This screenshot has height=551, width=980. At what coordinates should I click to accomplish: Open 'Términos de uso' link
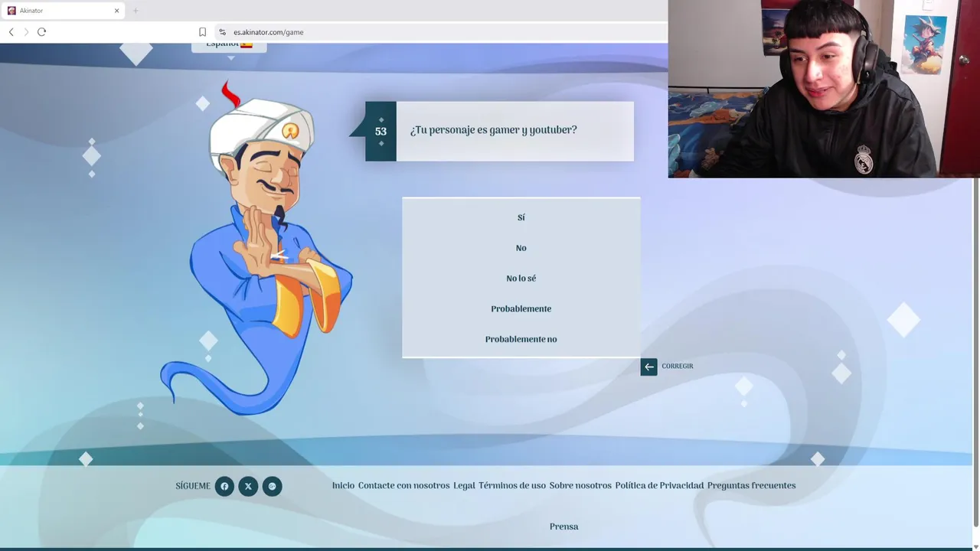pos(512,485)
